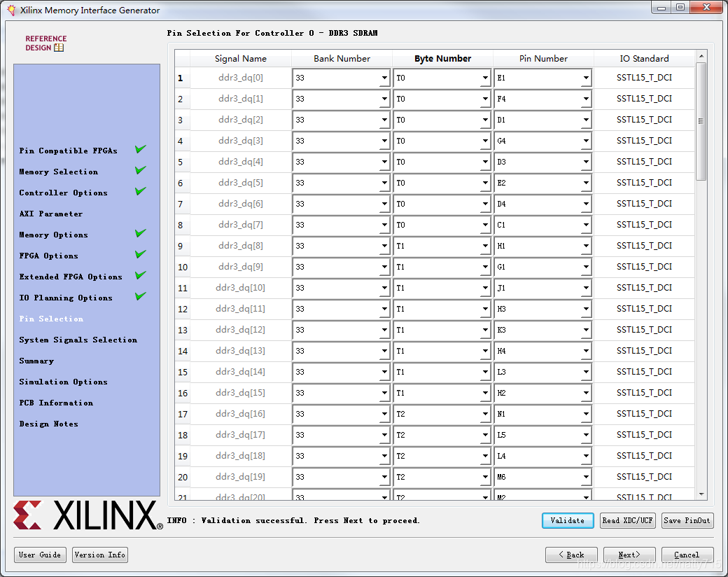
Task: Open FPGA Options step
Action: point(49,256)
